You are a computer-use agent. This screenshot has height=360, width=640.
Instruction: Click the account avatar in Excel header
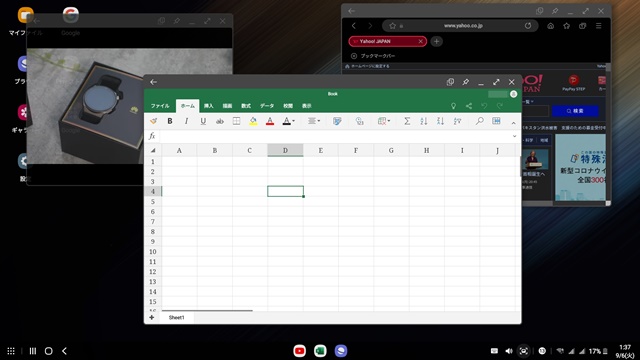[x=513, y=94]
